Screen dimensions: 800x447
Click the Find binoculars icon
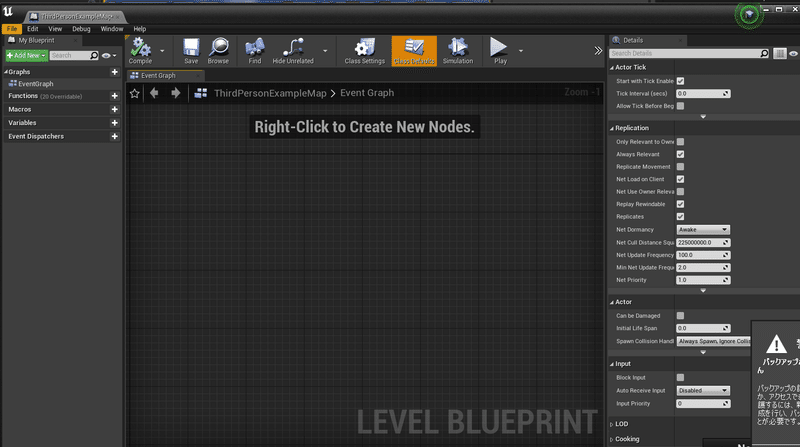255,51
